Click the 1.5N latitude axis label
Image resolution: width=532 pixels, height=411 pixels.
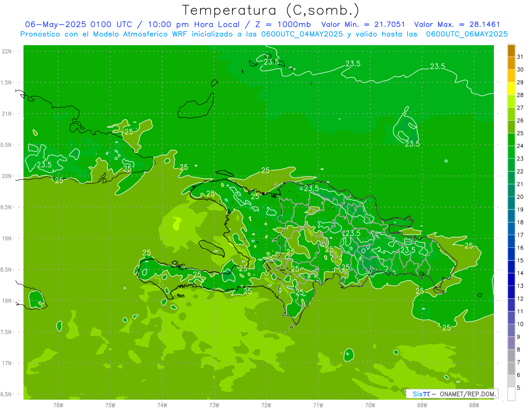click(6, 82)
